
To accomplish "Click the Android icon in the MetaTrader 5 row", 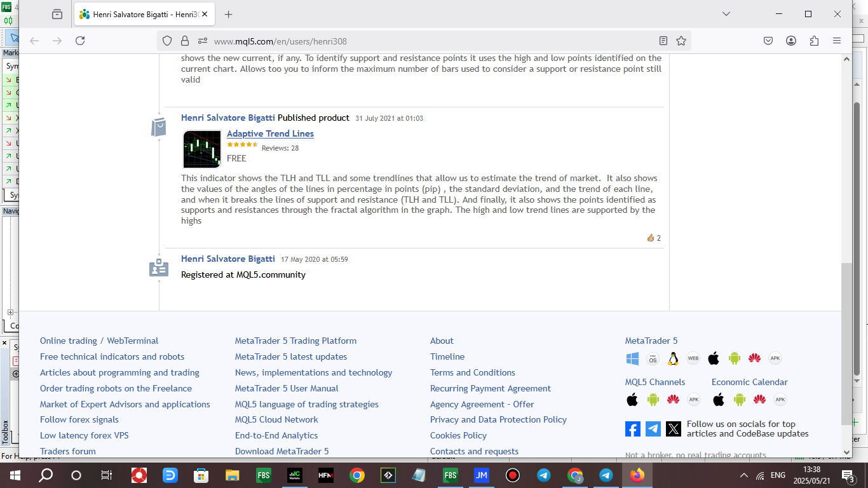I will coord(735,358).
